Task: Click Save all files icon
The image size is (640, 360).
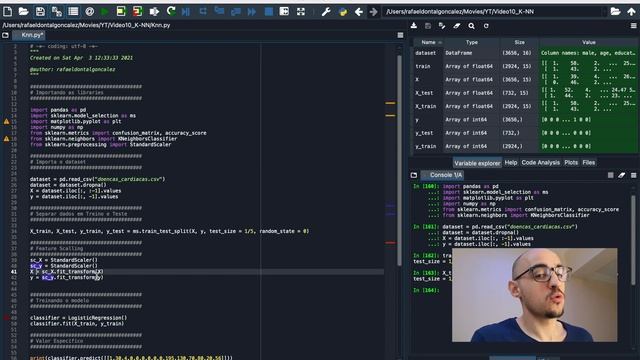Action: coord(57,11)
